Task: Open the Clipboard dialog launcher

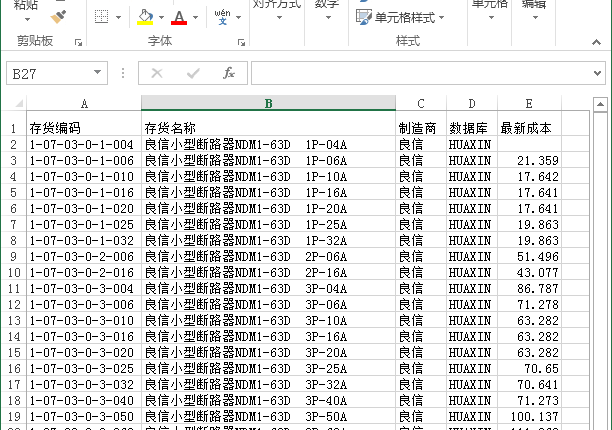Action: click(x=78, y=42)
